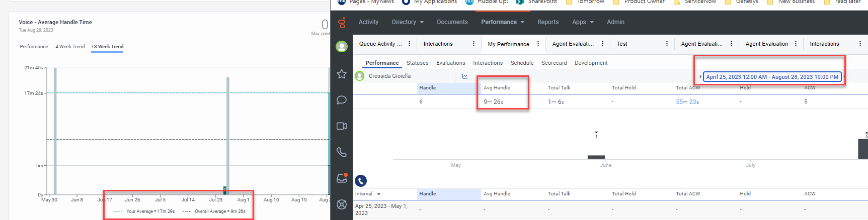Viewport: 868px width, 220px height.
Task: Select the 4 Week Trend tab
Action: coord(70,47)
